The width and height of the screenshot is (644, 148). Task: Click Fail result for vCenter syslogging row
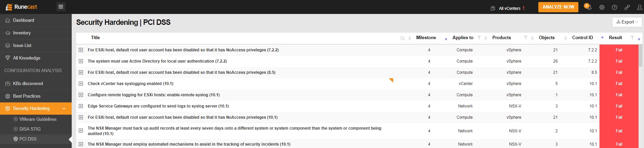coord(619,84)
